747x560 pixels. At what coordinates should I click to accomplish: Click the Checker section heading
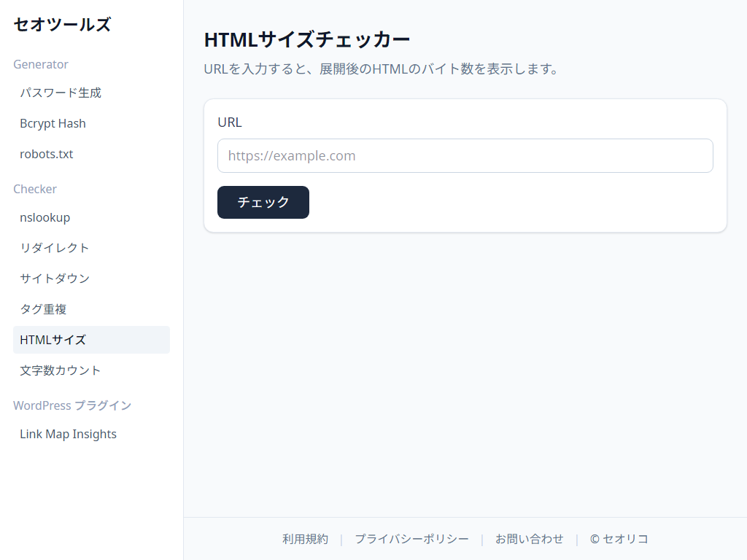pos(34,189)
